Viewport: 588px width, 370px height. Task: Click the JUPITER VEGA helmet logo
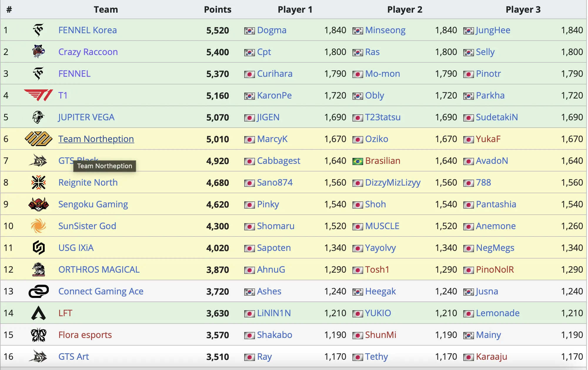tap(39, 117)
